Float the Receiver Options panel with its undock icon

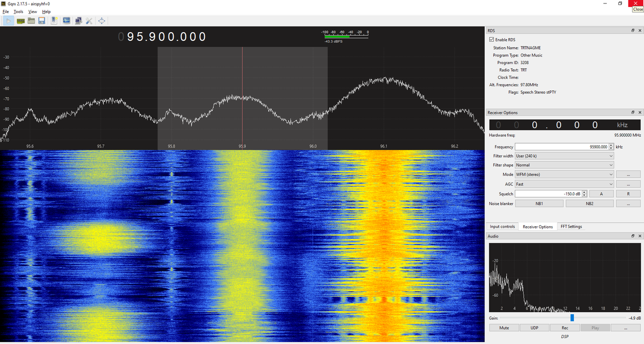633,112
